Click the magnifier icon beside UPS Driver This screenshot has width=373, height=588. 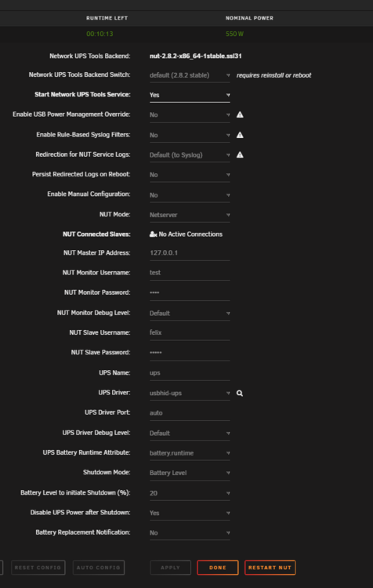pos(240,393)
